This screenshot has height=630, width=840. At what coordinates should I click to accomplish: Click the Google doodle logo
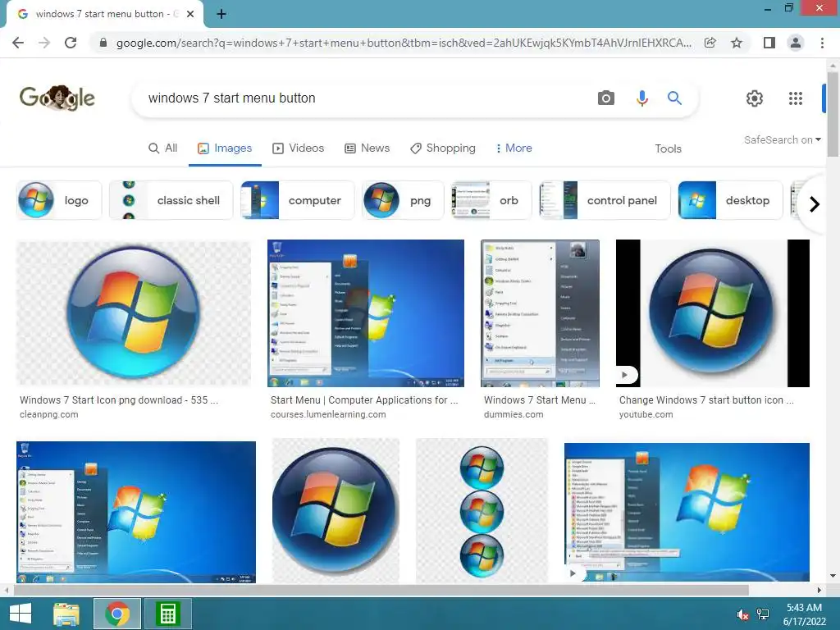[57, 98]
